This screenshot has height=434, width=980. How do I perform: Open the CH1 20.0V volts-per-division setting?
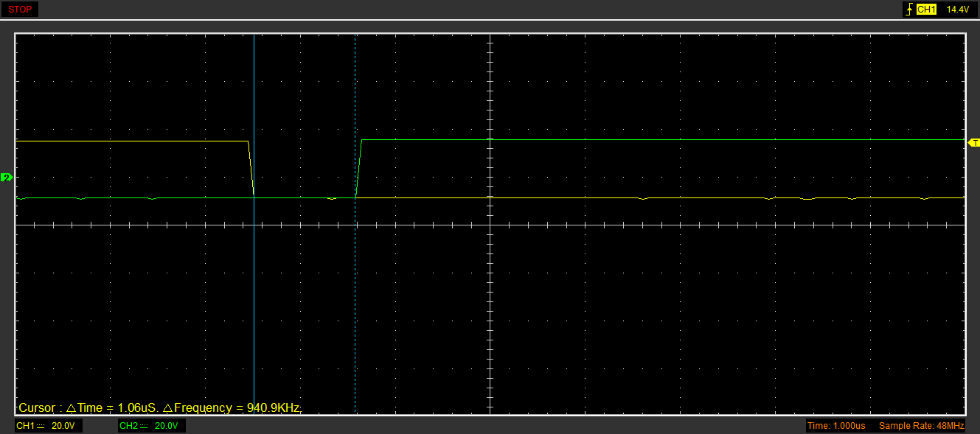pos(63,426)
